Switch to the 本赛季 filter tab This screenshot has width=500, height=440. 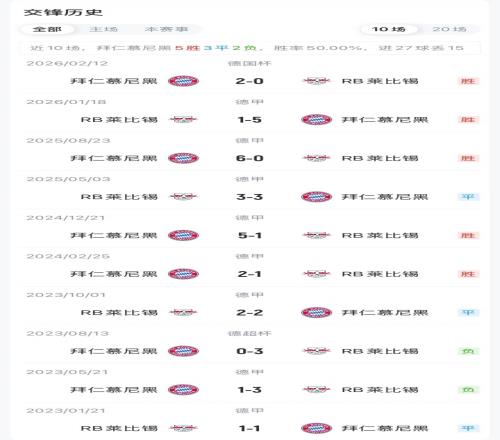[x=167, y=29]
